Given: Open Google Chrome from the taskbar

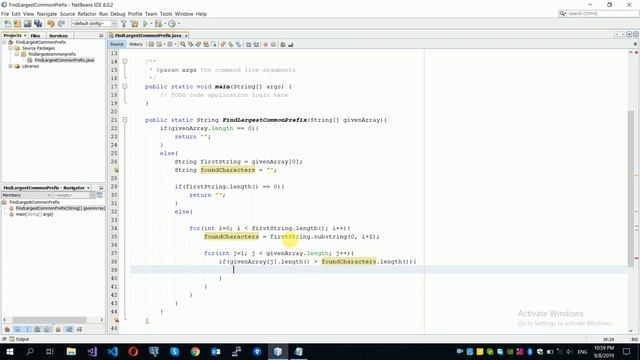Looking at the screenshot, I should click(x=195, y=351).
